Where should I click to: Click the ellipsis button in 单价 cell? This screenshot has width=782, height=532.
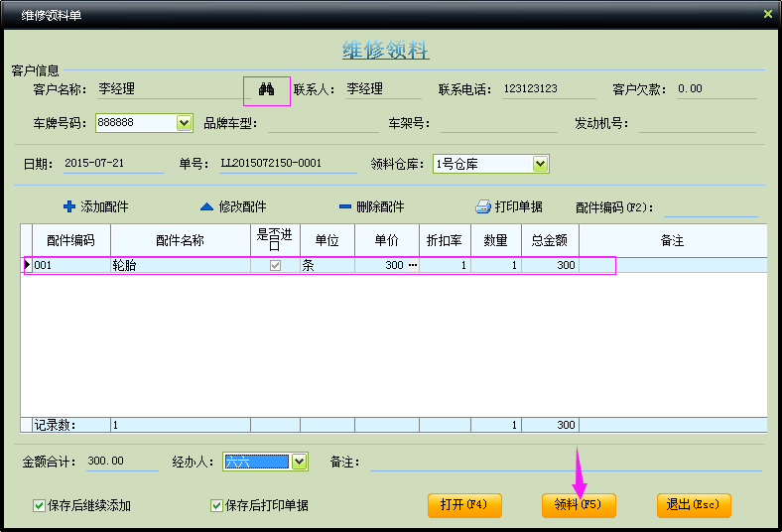(413, 265)
